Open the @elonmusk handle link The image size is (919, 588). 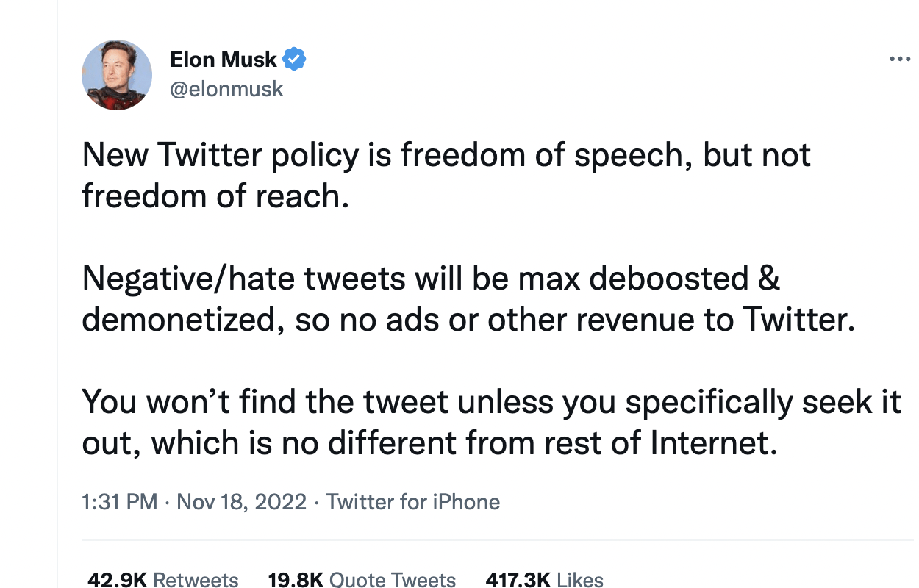[226, 89]
